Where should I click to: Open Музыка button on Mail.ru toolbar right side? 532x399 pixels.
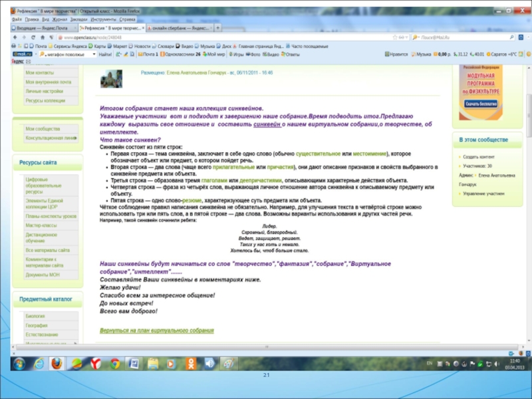tap(421, 55)
